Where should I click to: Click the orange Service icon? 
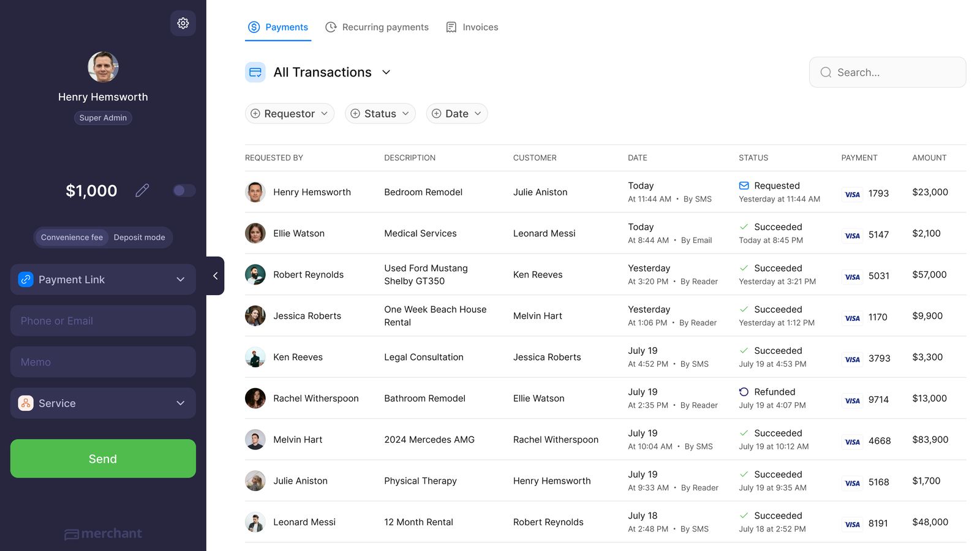[x=26, y=403]
